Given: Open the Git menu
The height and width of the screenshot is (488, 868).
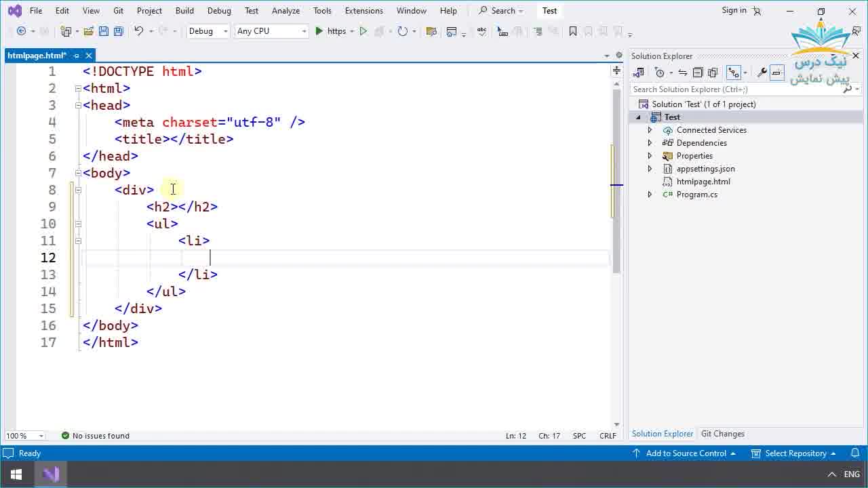Looking at the screenshot, I should tap(118, 10).
